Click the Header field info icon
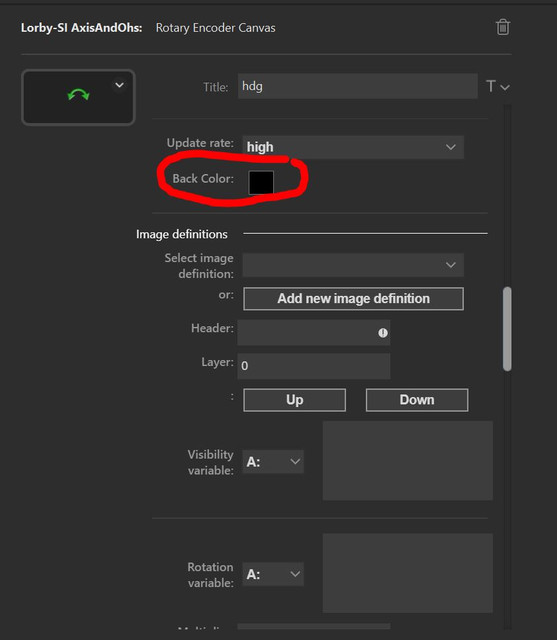Image resolution: width=557 pixels, height=640 pixels. (383, 333)
